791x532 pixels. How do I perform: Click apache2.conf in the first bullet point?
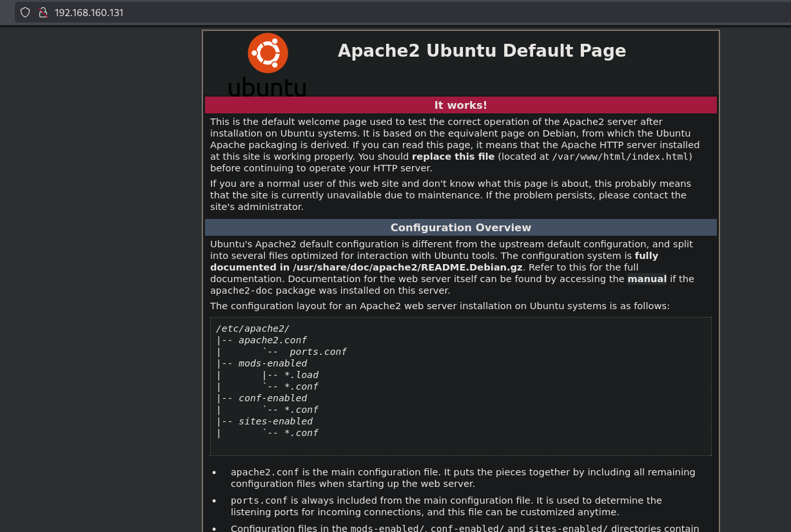[265, 472]
